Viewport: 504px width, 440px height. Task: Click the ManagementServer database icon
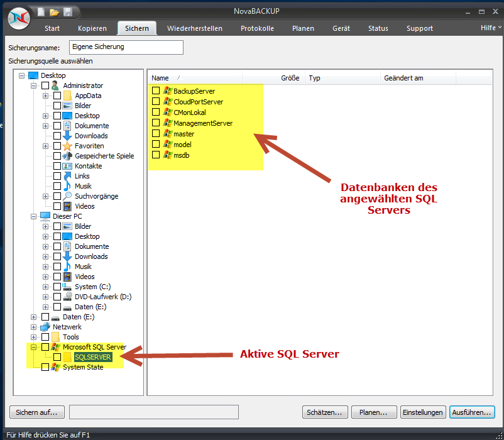pos(167,123)
